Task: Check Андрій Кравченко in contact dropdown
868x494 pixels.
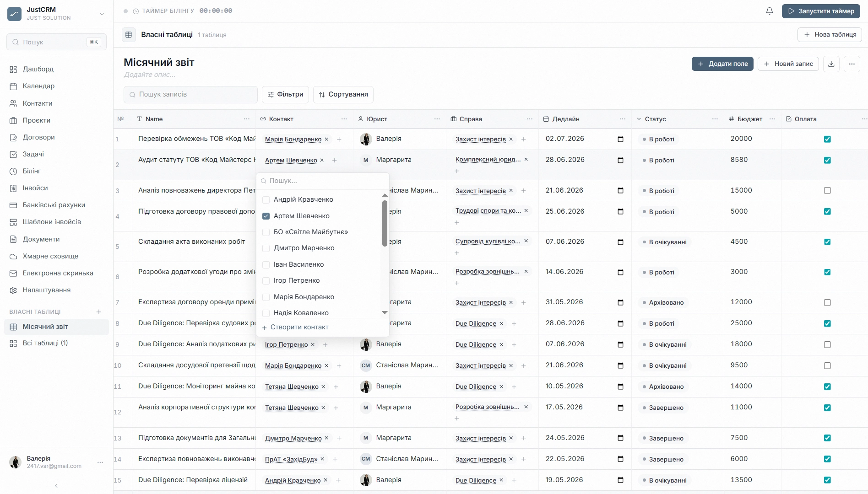Action: tap(266, 199)
